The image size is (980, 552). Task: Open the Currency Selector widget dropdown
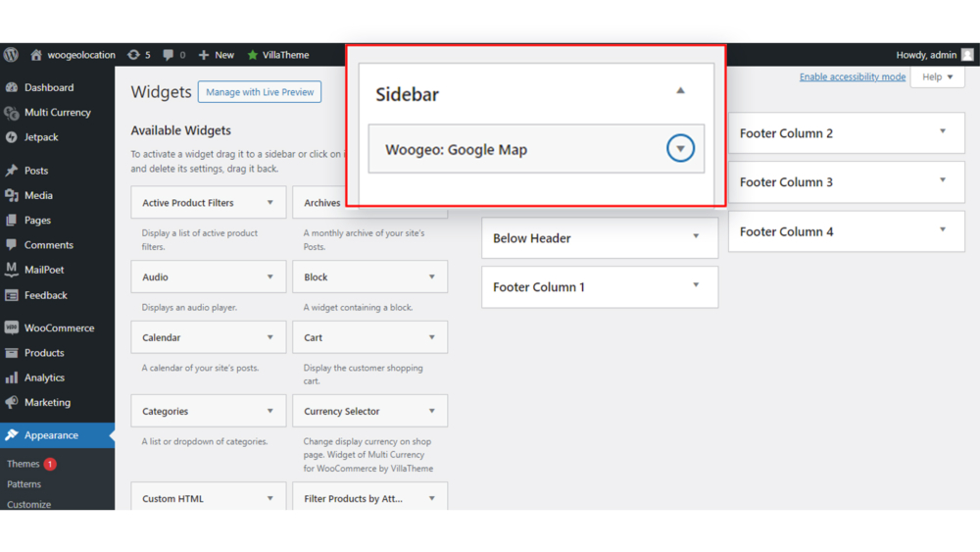click(x=431, y=412)
